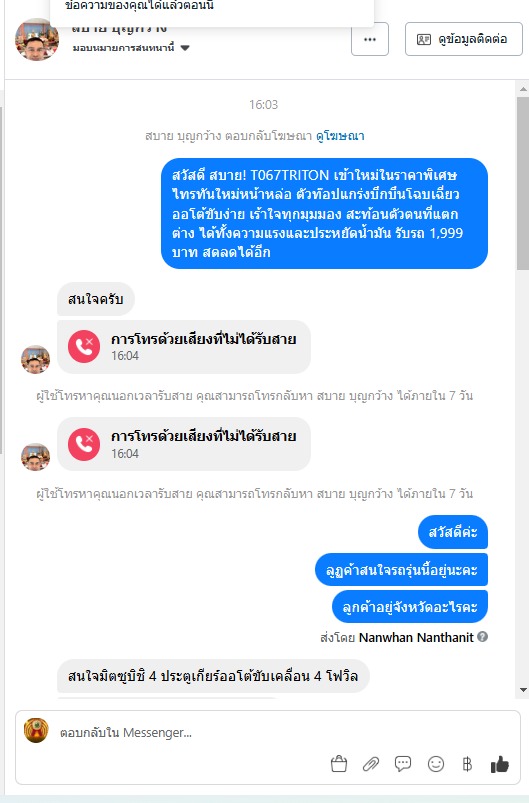Screen dimensions: 529x803
Task: Click the scrollbar up arrow
Action: tap(523, 89)
